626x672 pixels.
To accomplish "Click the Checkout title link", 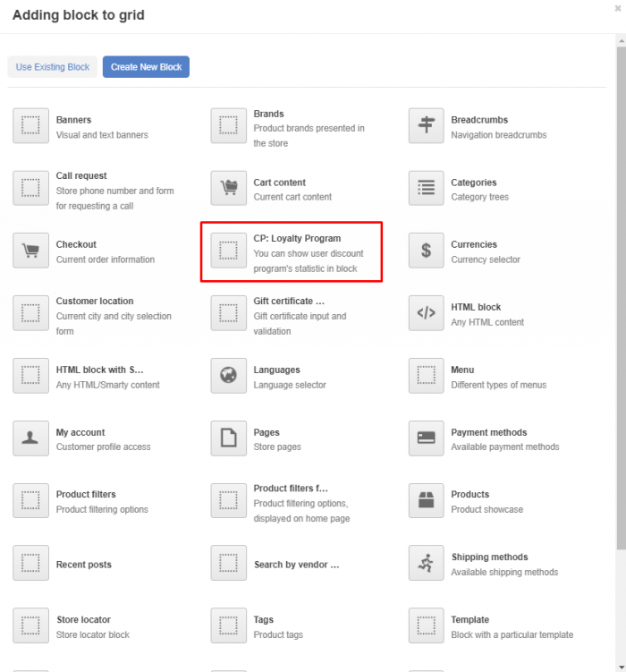I will coord(76,244).
